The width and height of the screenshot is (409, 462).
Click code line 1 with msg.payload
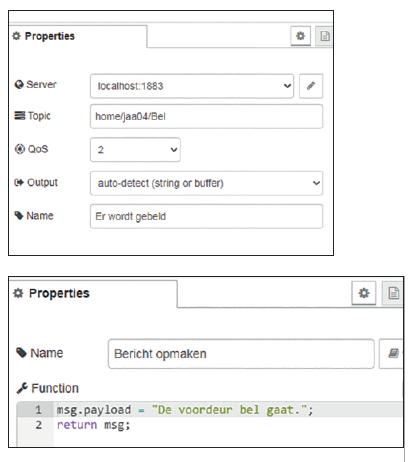(185, 410)
